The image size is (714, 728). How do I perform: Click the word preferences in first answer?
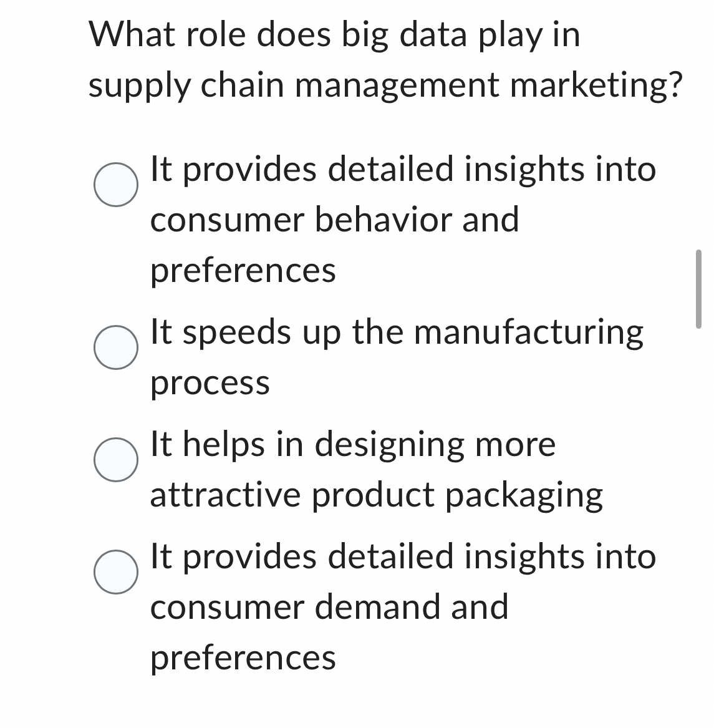242,271
